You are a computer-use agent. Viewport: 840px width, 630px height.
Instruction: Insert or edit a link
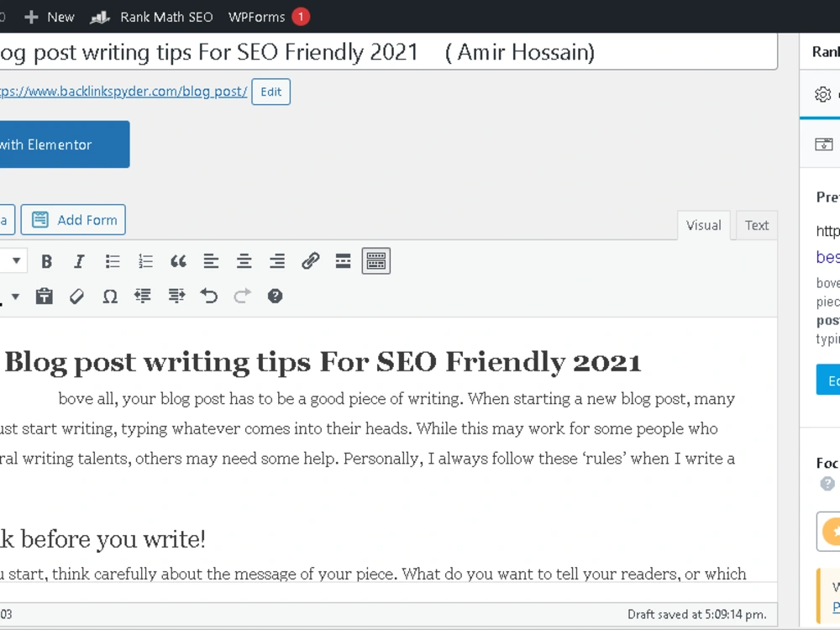coord(310,261)
